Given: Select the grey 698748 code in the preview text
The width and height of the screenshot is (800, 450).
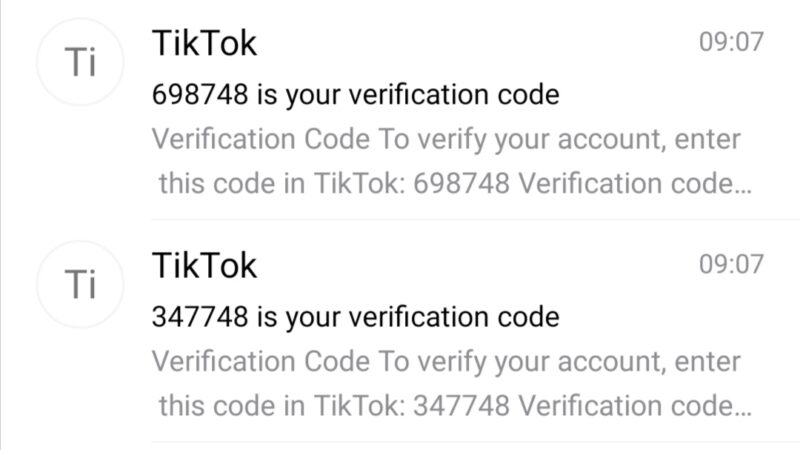Looking at the screenshot, I should [x=460, y=184].
